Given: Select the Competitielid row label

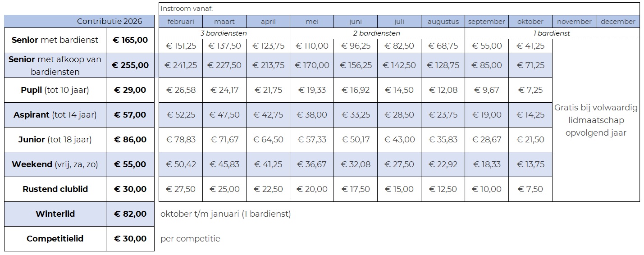Looking at the screenshot, I should tap(55, 239).
